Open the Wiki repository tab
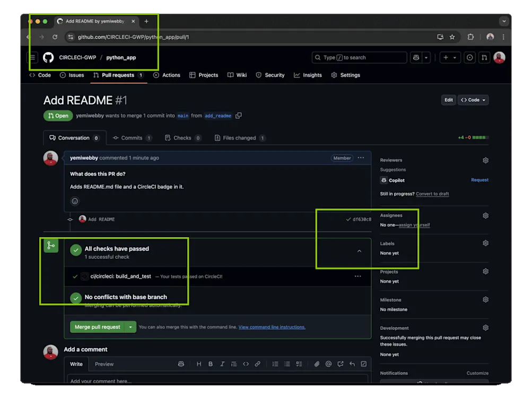This screenshot has width=532, height=410. point(237,75)
